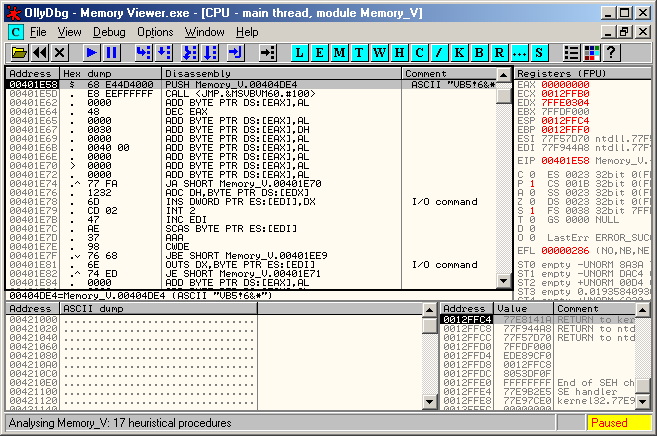This screenshot has height=436, width=657.
Task: Click the CPU window system menu icon
Action: pos(16,32)
